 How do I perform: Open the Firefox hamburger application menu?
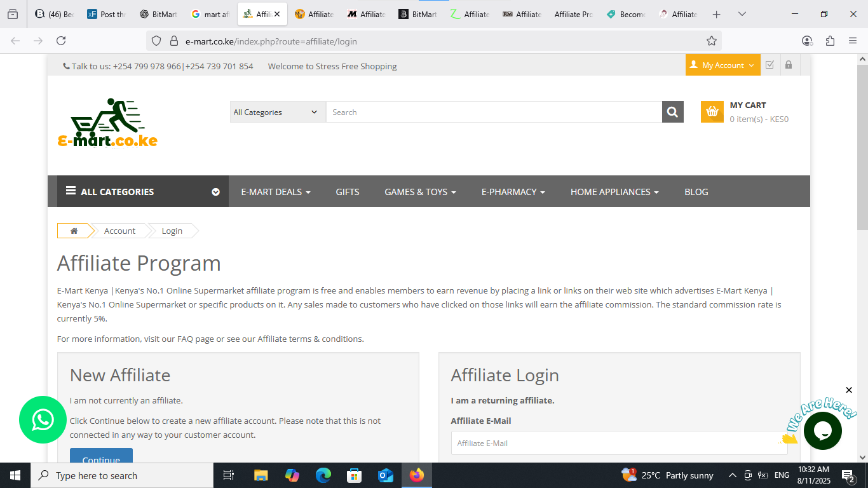point(853,41)
